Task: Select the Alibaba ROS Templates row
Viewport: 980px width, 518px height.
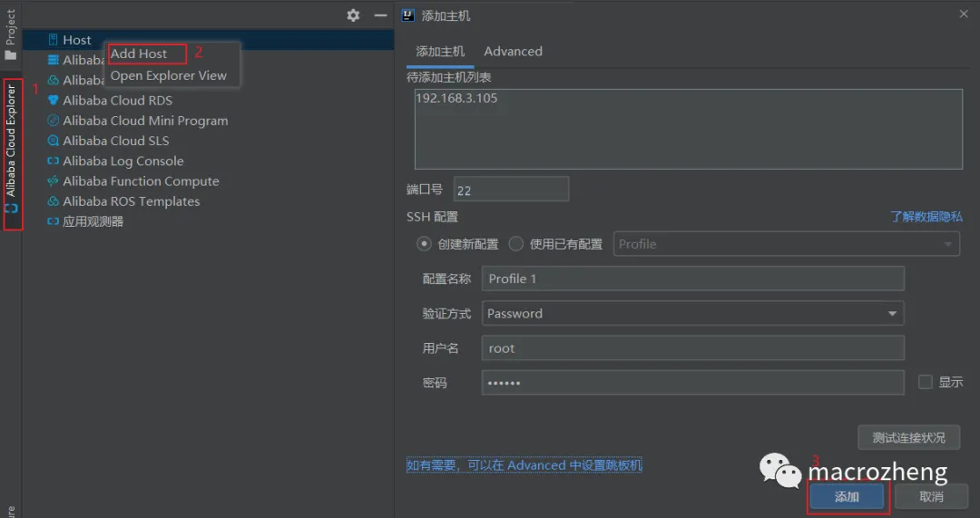Action: pos(208,201)
